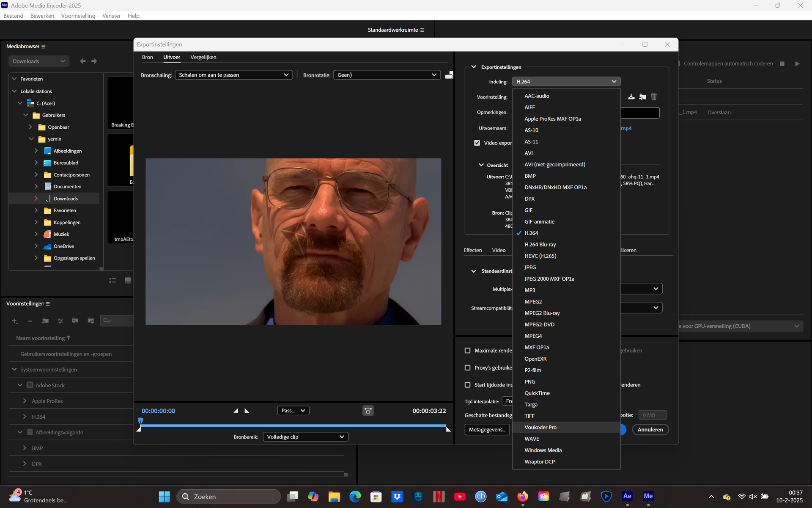Expand the H.264 preset group
The image size is (812, 508).
[x=25, y=417]
